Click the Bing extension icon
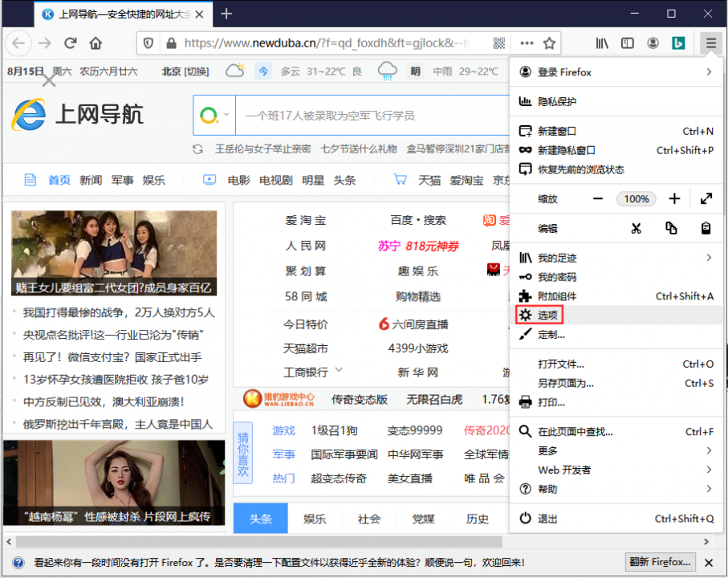The width and height of the screenshot is (728, 578). (678, 43)
